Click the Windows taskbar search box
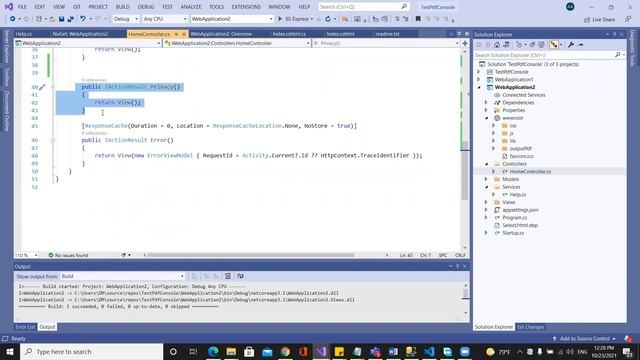This screenshot has width=640, height=360. tap(91, 351)
